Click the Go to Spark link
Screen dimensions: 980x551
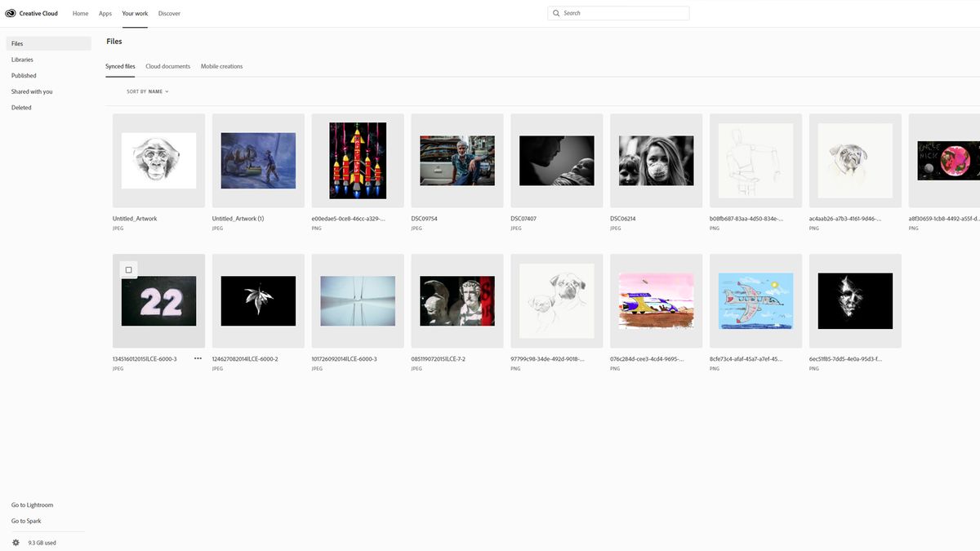click(25, 521)
